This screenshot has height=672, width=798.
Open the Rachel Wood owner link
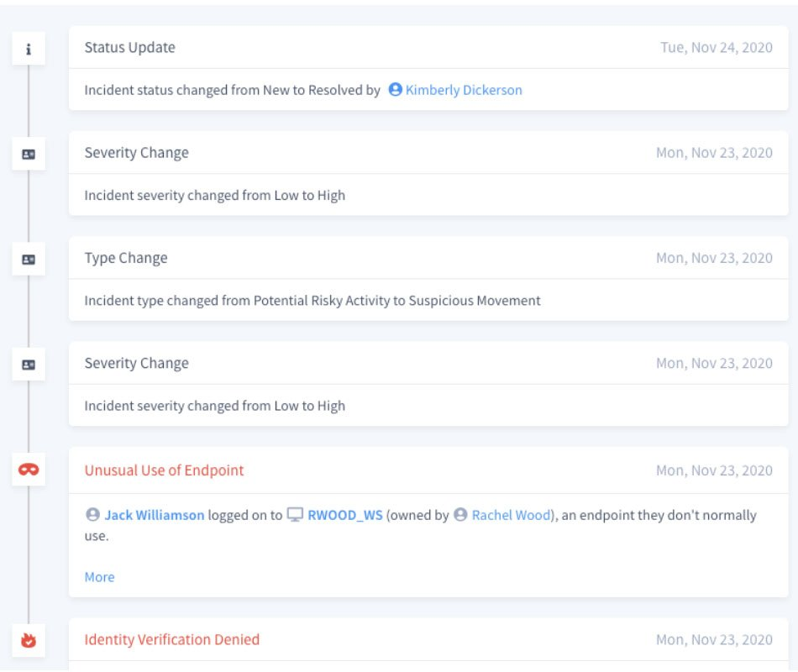click(x=512, y=515)
